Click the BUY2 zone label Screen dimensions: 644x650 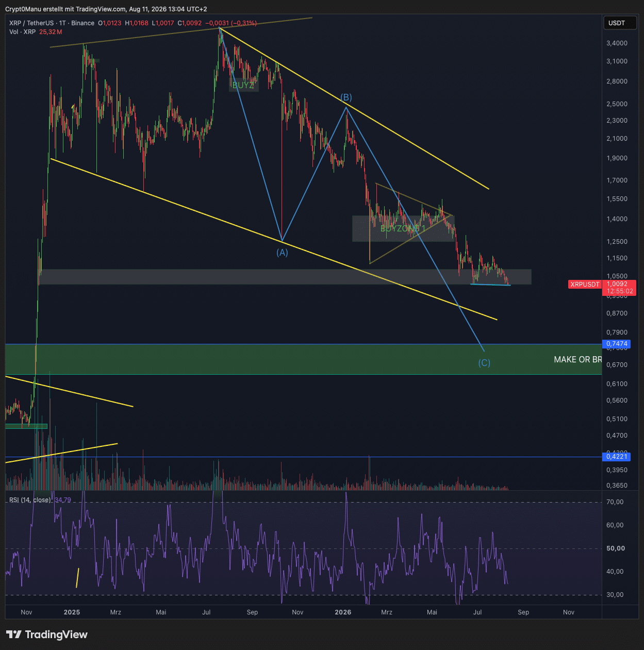tap(243, 85)
